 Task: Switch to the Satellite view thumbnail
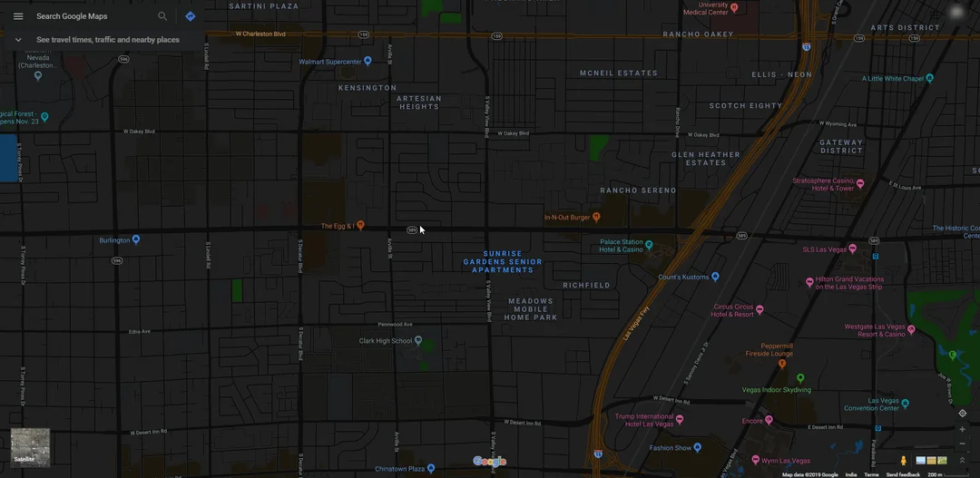click(x=30, y=447)
